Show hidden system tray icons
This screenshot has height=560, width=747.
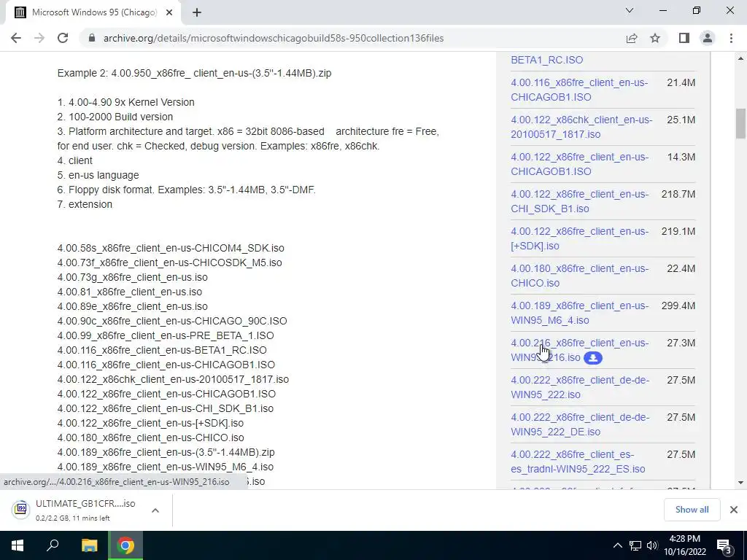point(617,545)
